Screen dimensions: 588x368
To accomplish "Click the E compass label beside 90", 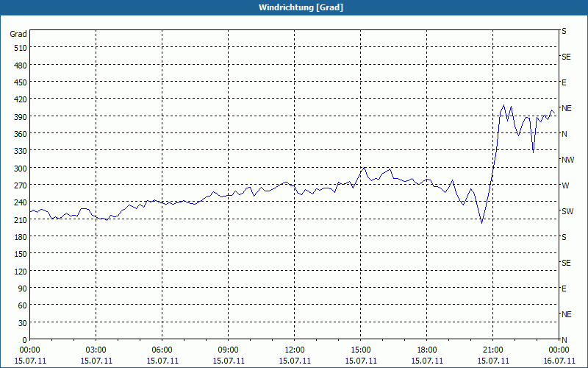I will pyautogui.click(x=564, y=289).
